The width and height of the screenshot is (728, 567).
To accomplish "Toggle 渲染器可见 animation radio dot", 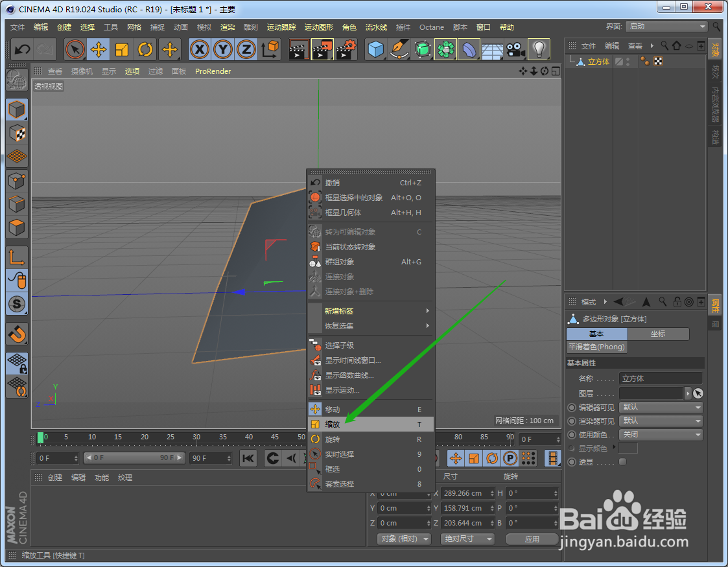I will (572, 421).
